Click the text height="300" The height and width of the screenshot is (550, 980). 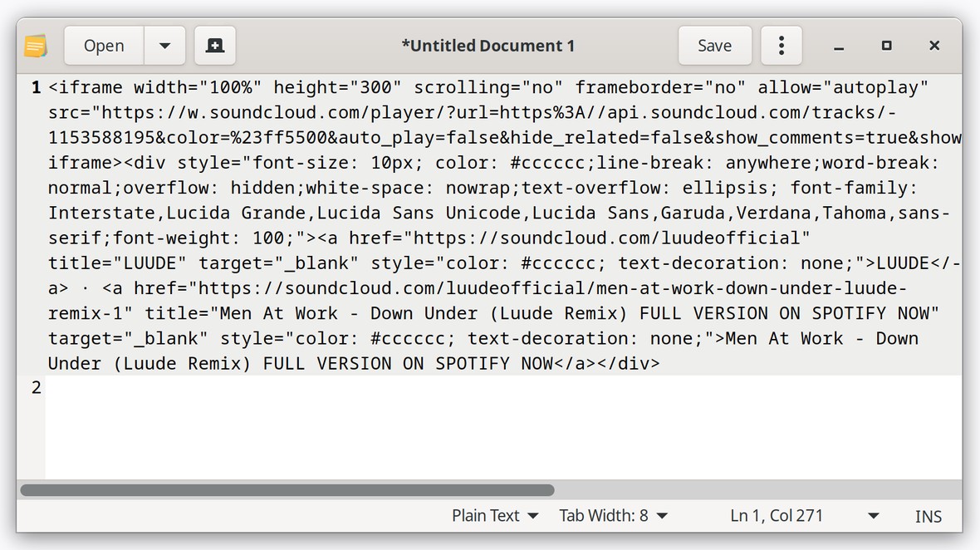[337, 87]
